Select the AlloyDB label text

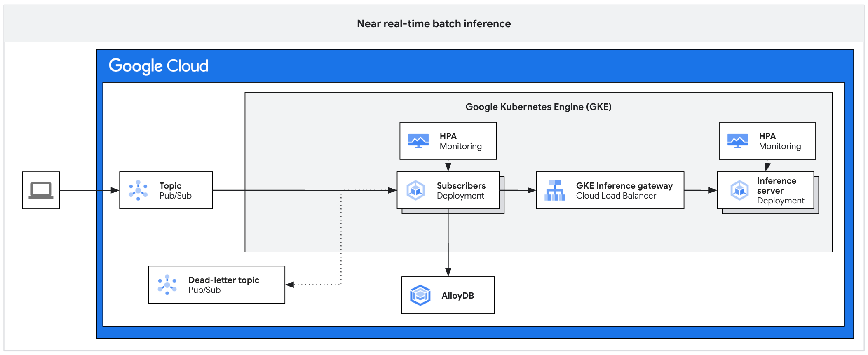tap(457, 296)
